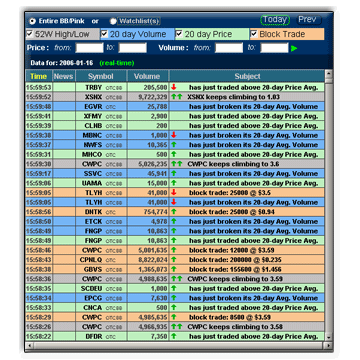Click the green up arrow in SCDEU row
The width and height of the screenshot is (360, 360).
[x=173, y=288]
